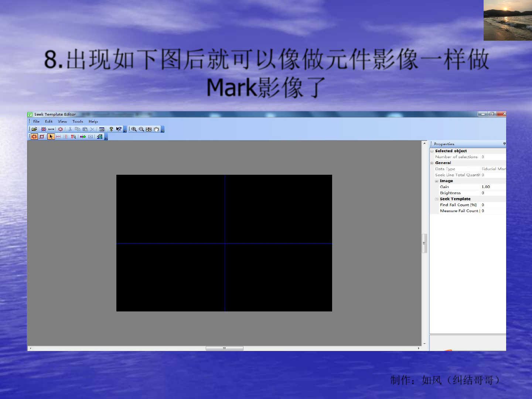Click the 'Brightness' property label
532x399 pixels.
pos(450,193)
